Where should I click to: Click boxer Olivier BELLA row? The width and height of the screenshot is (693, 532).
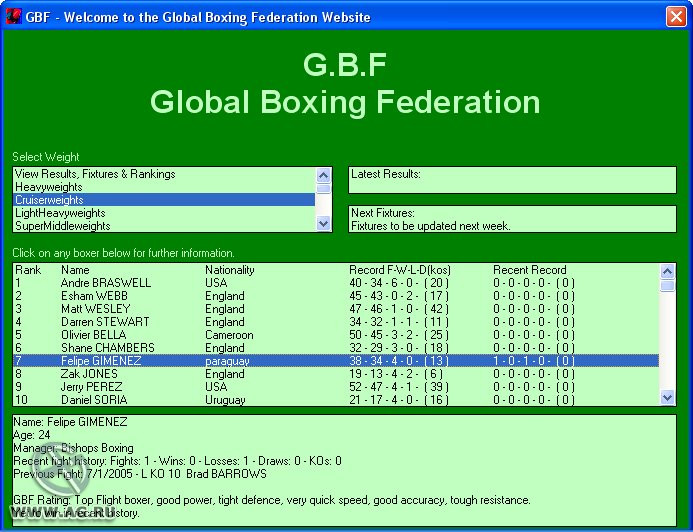click(x=336, y=335)
